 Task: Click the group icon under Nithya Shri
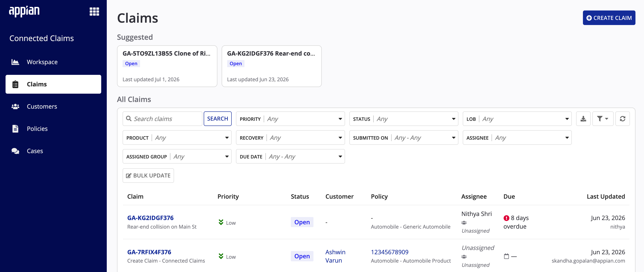[x=464, y=222]
